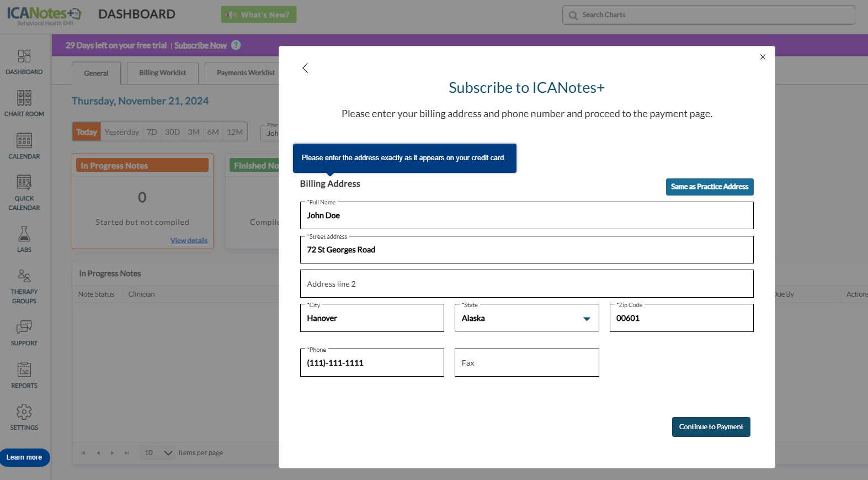Open the Chart Room sidebar icon

(x=24, y=98)
